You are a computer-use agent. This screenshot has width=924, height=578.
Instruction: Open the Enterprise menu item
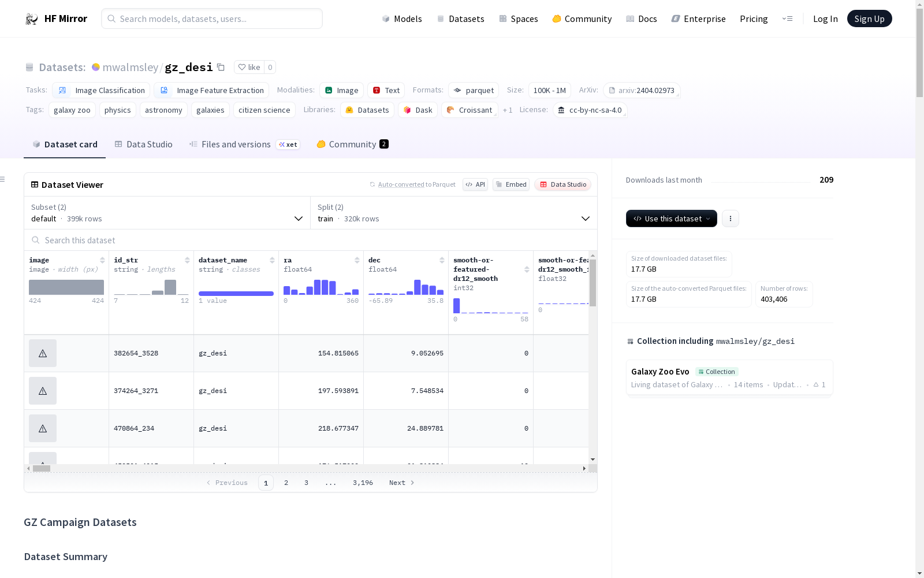(x=698, y=18)
